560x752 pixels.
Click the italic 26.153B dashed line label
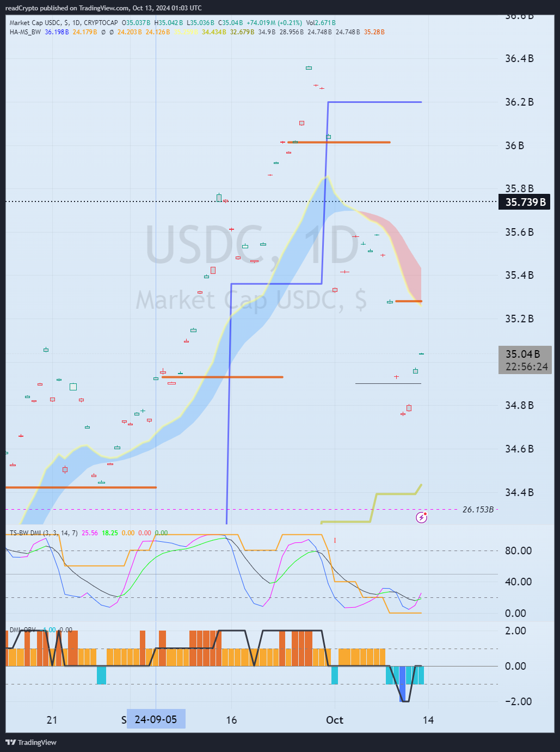tap(478, 510)
